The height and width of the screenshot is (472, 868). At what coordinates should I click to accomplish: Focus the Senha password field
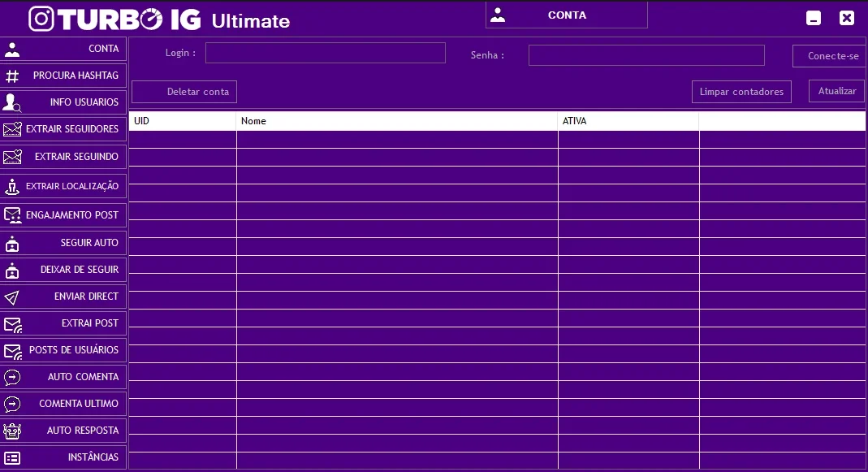pyautogui.click(x=646, y=55)
